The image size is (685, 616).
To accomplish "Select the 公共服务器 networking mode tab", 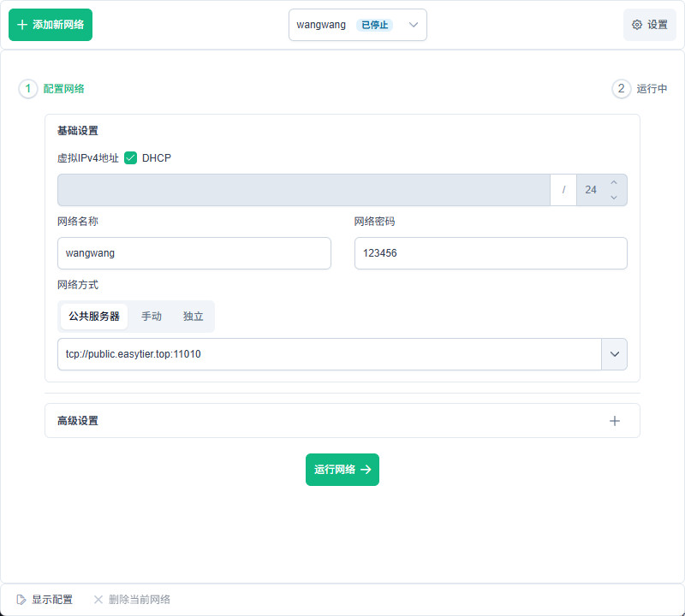I will [94, 317].
